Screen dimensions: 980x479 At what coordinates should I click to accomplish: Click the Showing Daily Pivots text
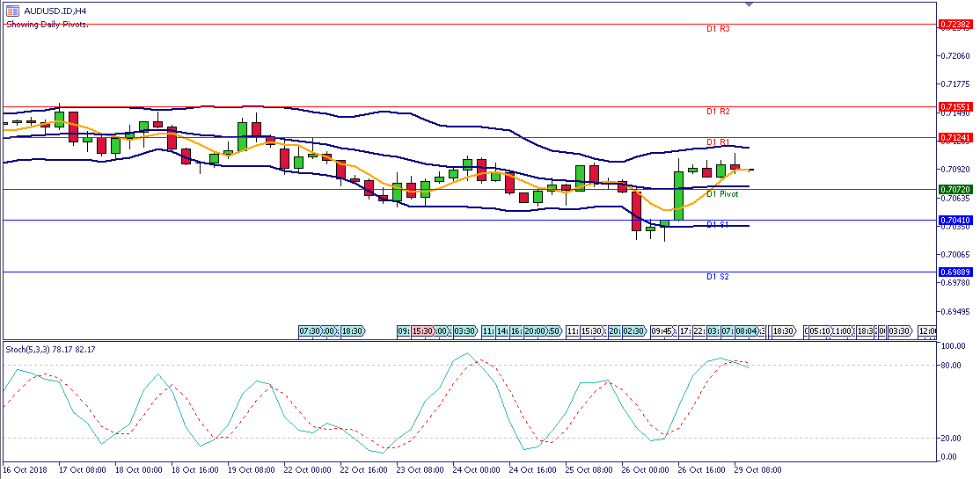pos(48,24)
